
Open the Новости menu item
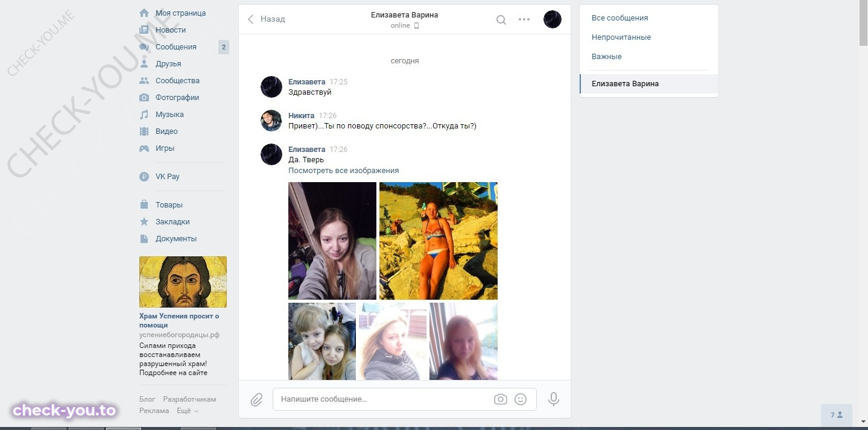[x=171, y=30]
